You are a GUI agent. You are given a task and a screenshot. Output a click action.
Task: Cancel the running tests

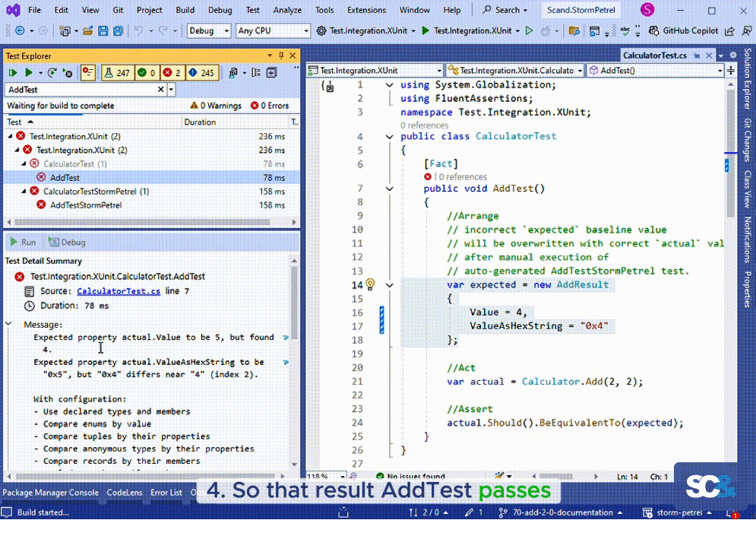(68, 73)
